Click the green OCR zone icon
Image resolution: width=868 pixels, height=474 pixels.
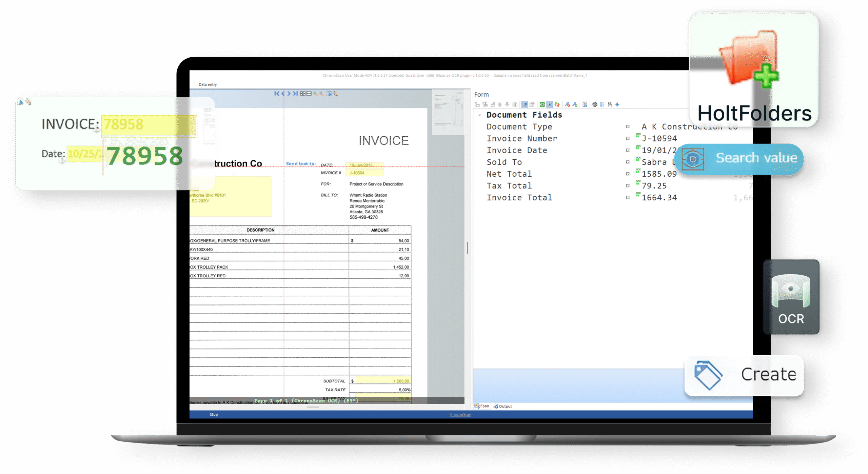542,104
